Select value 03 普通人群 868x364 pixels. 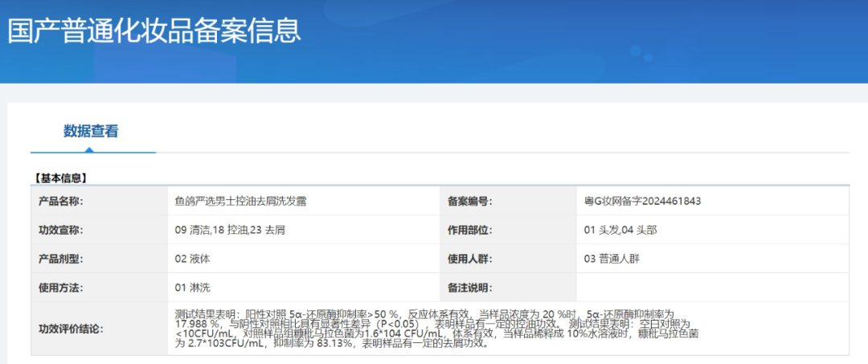(611, 259)
